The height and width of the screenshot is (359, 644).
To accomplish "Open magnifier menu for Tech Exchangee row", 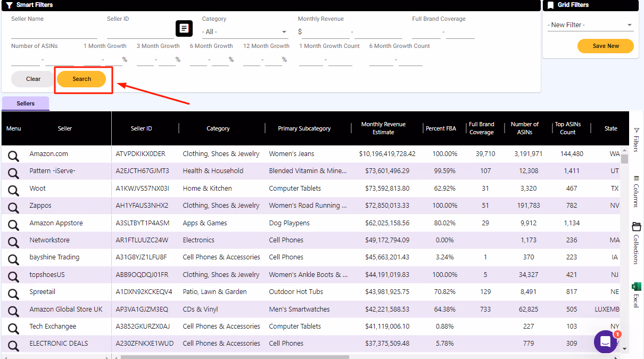I will click(13, 328).
